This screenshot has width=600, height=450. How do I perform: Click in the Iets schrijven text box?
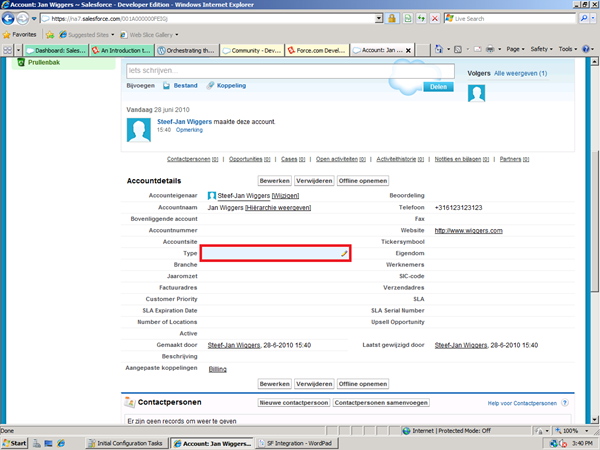coord(290,71)
